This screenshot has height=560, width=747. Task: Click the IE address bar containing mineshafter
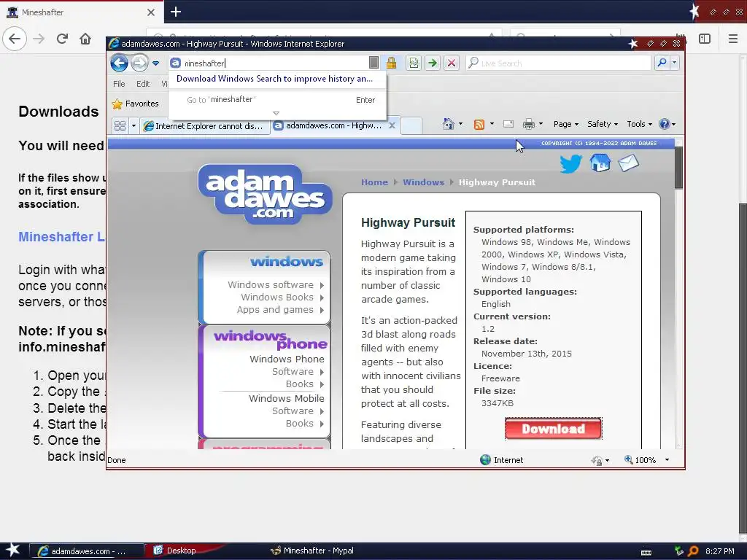coord(275,63)
